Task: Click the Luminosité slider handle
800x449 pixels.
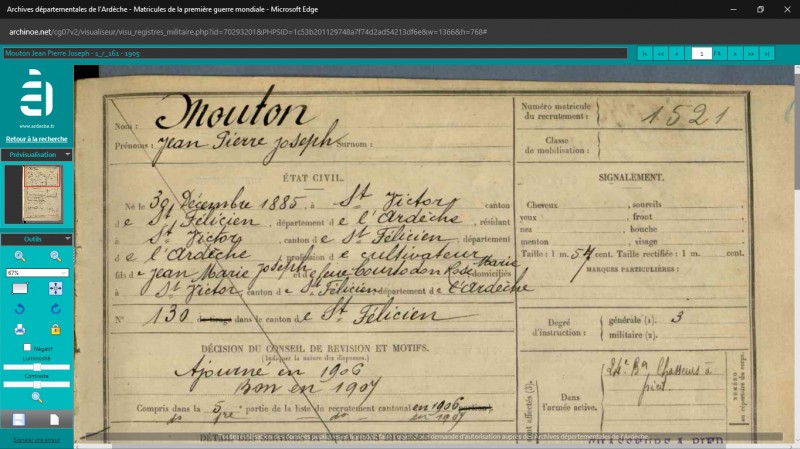Action: [37, 367]
